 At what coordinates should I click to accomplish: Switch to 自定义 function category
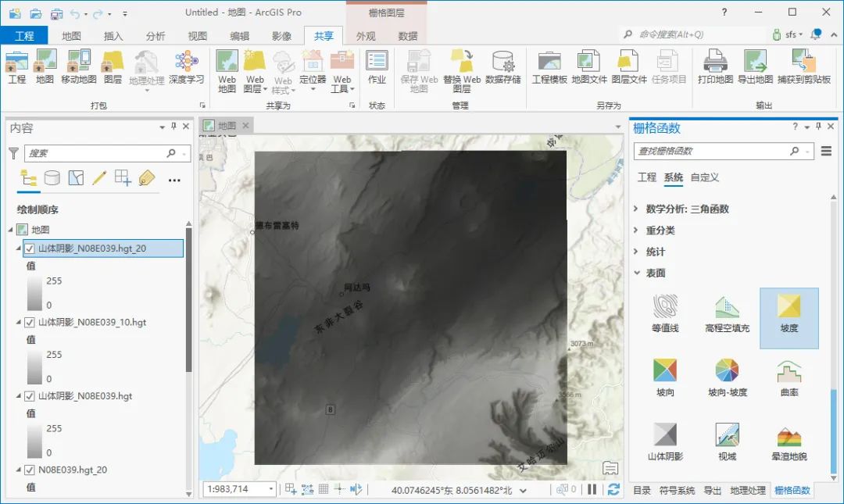pos(705,177)
